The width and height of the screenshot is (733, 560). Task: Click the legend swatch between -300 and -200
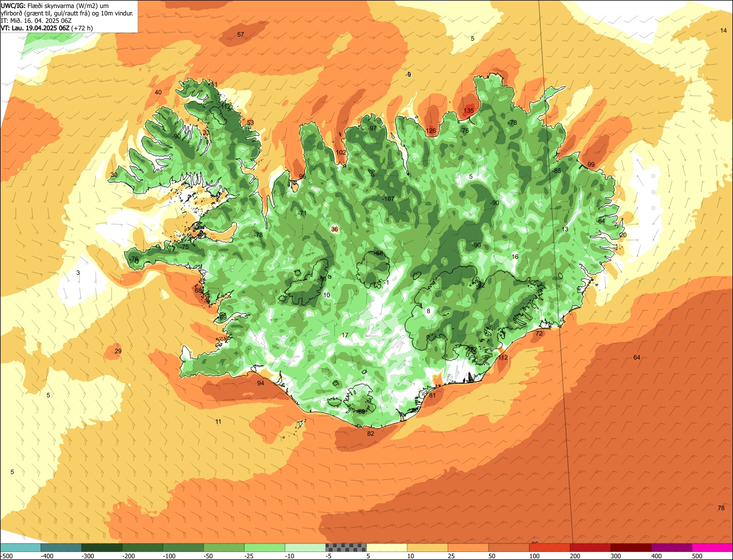pos(102,547)
